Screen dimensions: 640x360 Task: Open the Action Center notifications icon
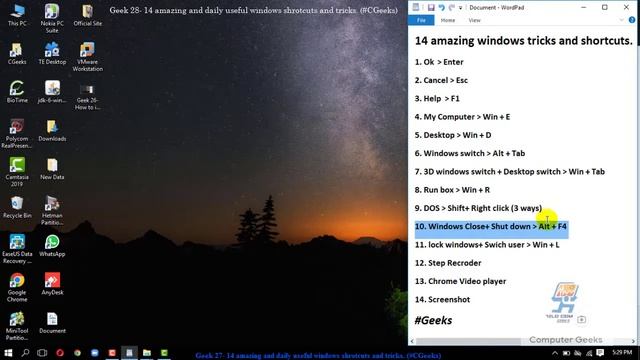pos(600,353)
